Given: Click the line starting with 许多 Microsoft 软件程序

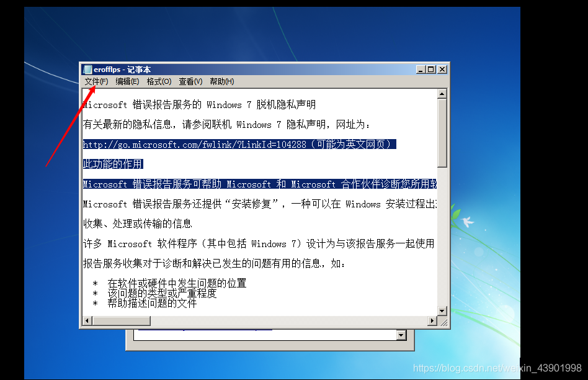Looking at the screenshot, I should [x=259, y=243].
